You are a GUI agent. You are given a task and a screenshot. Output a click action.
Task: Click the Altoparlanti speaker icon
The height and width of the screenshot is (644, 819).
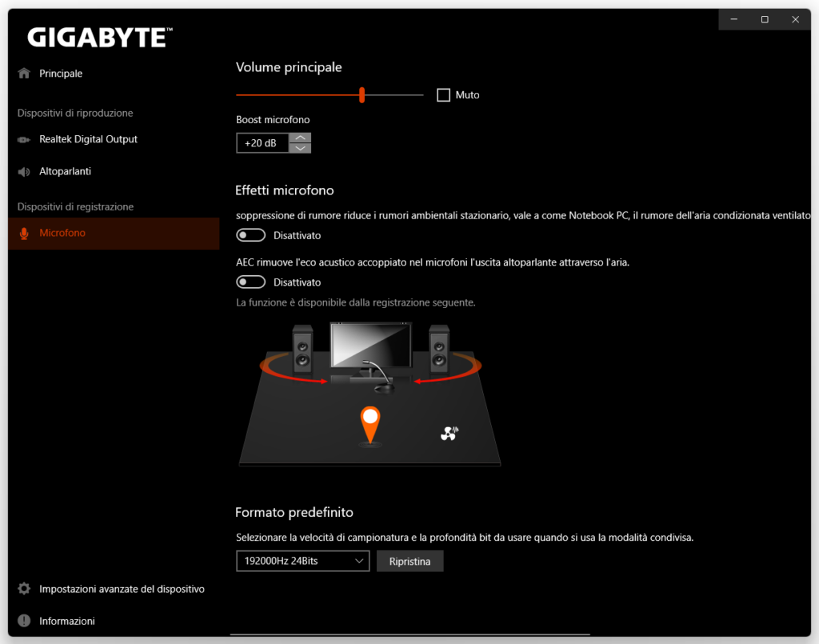pyautogui.click(x=24, y=172)
